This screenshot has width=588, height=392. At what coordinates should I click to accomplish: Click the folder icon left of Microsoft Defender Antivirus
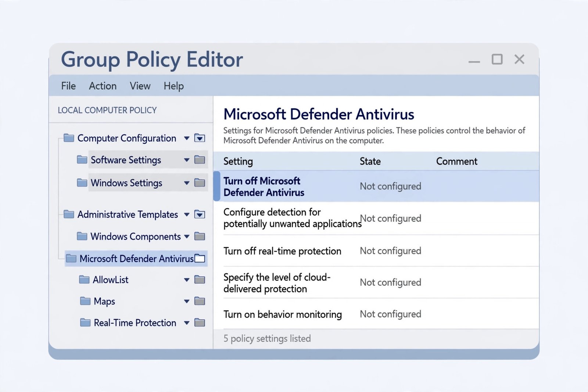click(x=71, y=258)
